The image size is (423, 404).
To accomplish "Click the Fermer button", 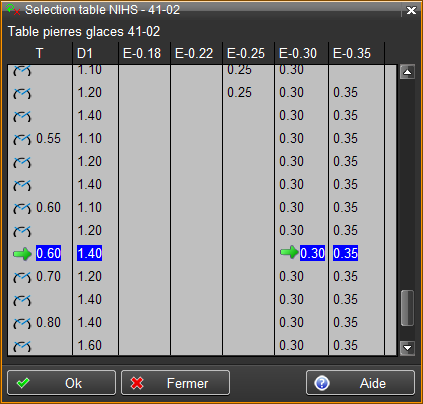I will tap(175, 383).
